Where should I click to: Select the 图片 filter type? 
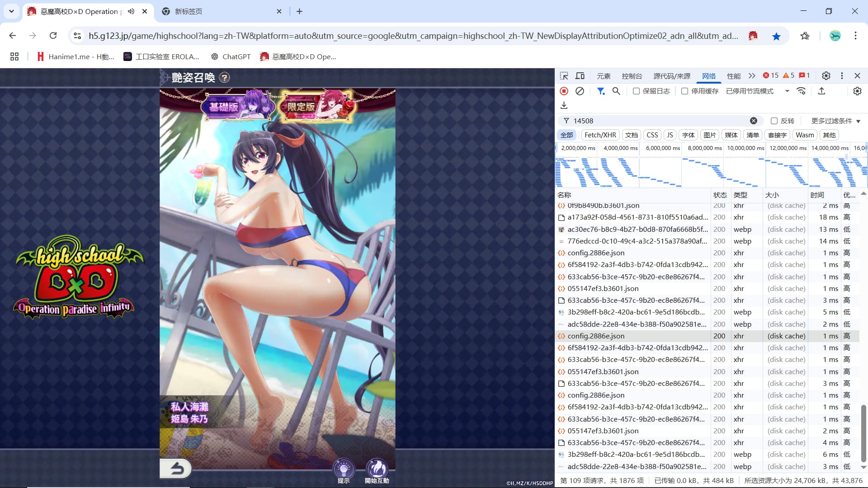click(710, 135)
